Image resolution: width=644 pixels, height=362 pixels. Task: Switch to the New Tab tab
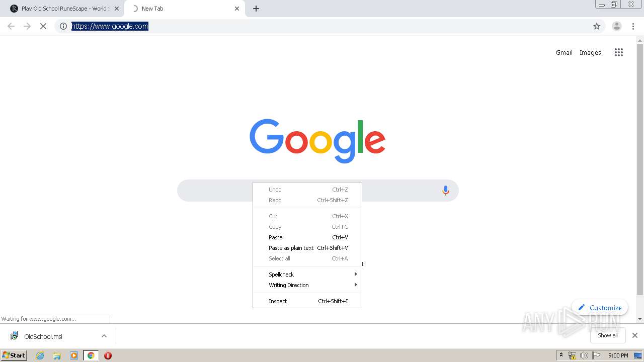(184, 9)
